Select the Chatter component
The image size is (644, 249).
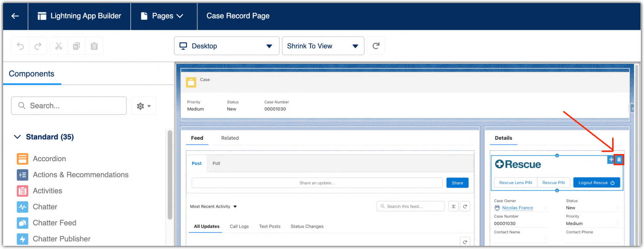37,207
